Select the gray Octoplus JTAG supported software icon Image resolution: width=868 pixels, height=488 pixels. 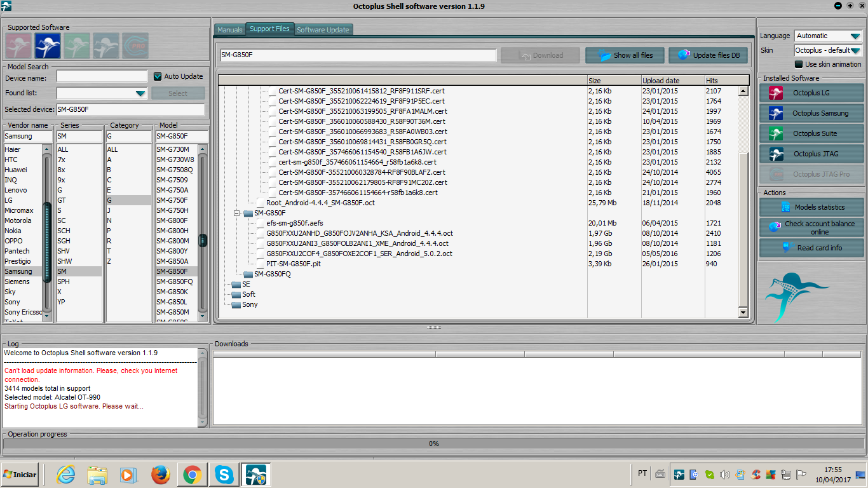tap(106, 46)
